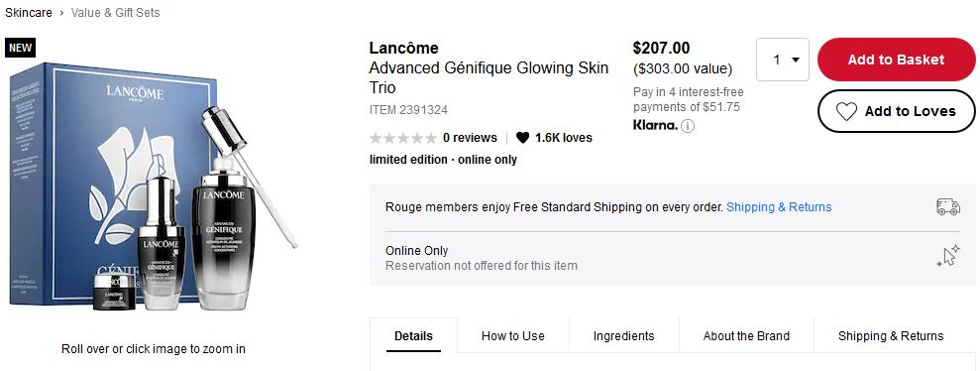Screen dimensions: 980x371
Task: Follow the blue Shipping & Returns link
Action: click(x=779, y=207)
